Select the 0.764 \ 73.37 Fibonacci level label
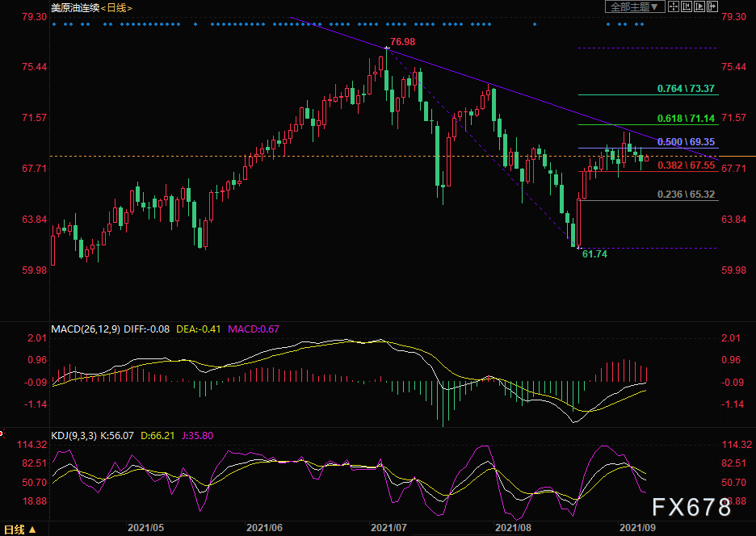This screenshot has height=536, width=756. click(x=686, y=89)
